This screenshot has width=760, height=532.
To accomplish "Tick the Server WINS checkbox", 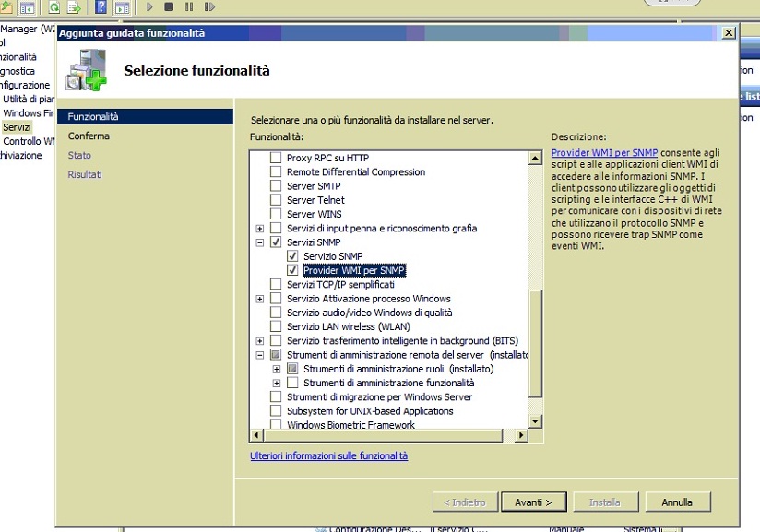I will tap(276, 214).
